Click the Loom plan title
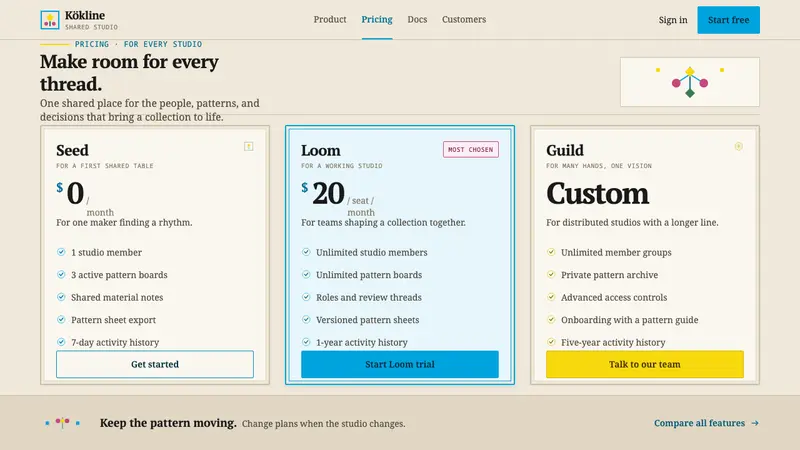Viewport: 800px width, 450px height. click(320, 151)
